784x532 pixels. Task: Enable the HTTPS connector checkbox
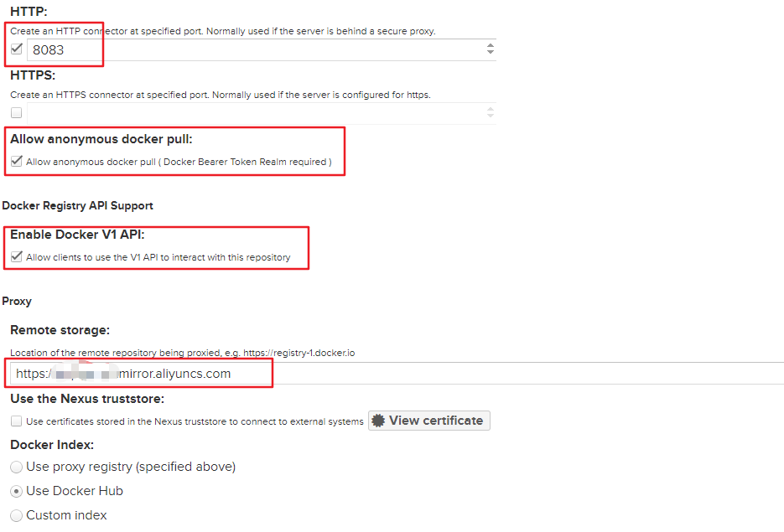pos(17,112)
